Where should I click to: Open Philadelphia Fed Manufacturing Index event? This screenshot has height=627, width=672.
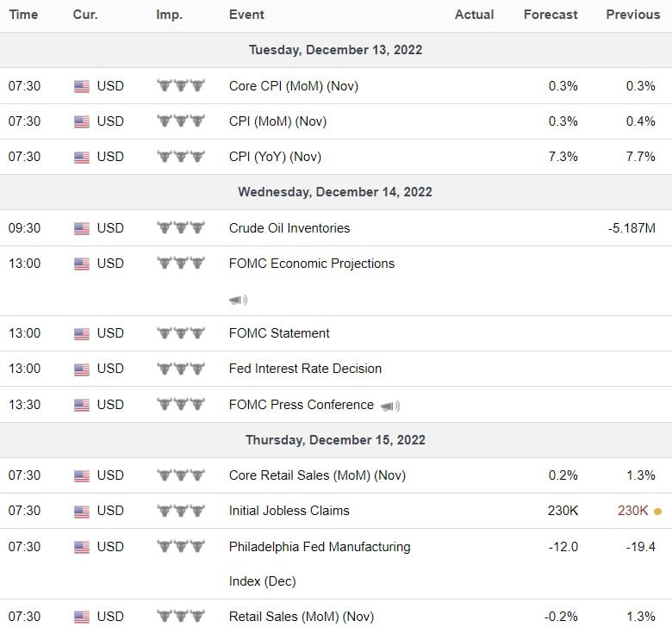[x=319, y=547]
